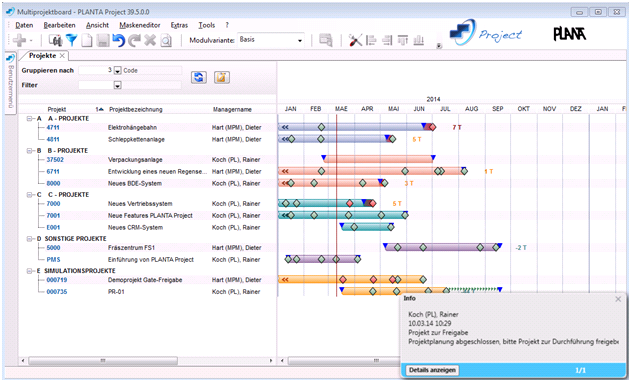Open project link 000735
Screen dimensions: 629x380
point(57,292)
